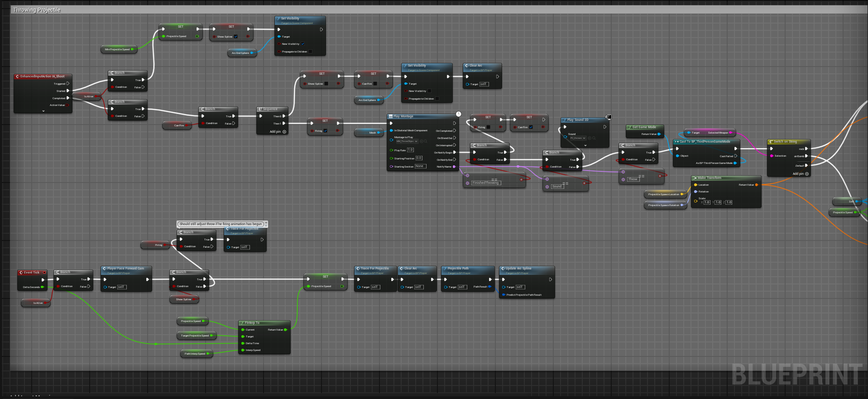The height and width of the screenshot is (399, 868).
Task: Click the client-only monitor icon on Play Sound 2D
Action: coord(609,117)
